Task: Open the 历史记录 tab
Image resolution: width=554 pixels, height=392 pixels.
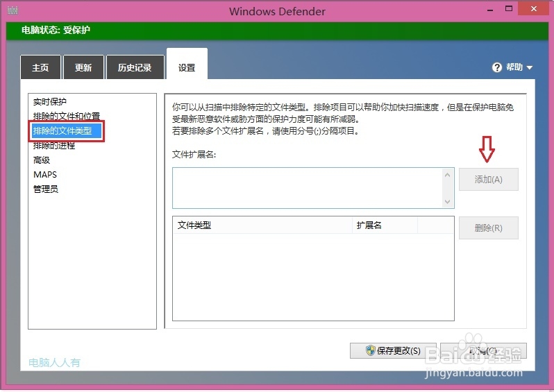Action: tap(135, 67)
